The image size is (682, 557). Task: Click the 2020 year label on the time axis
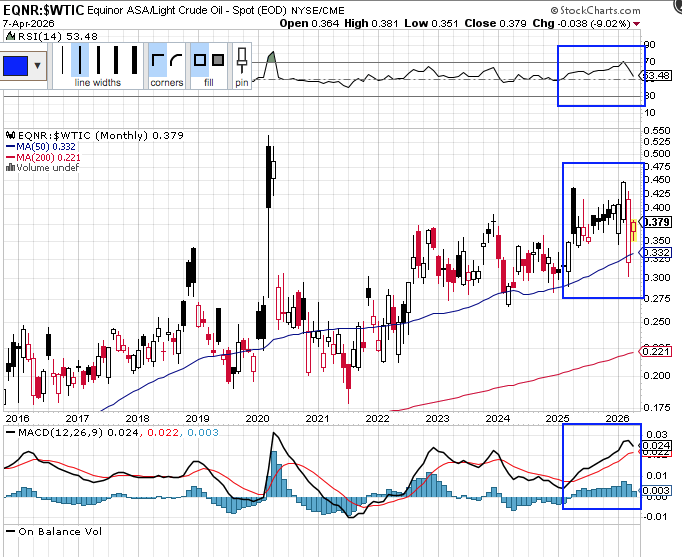[257, 418]
